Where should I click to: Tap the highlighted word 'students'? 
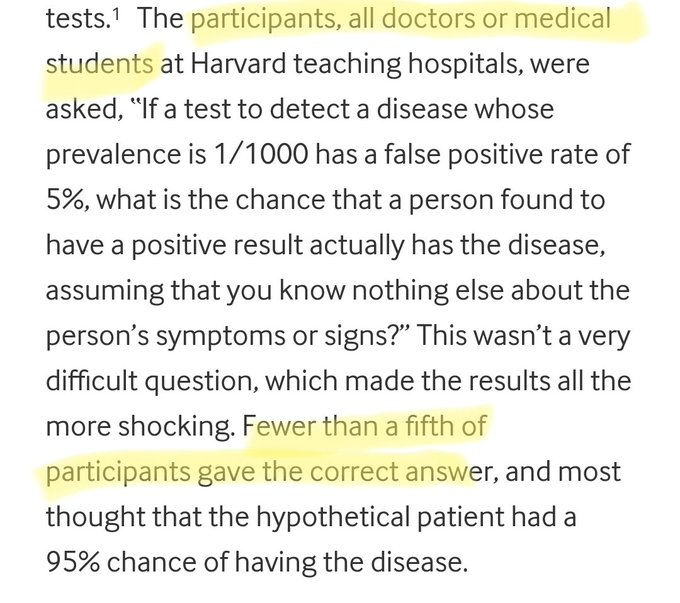pyautogui.click(x=99, y=64)
